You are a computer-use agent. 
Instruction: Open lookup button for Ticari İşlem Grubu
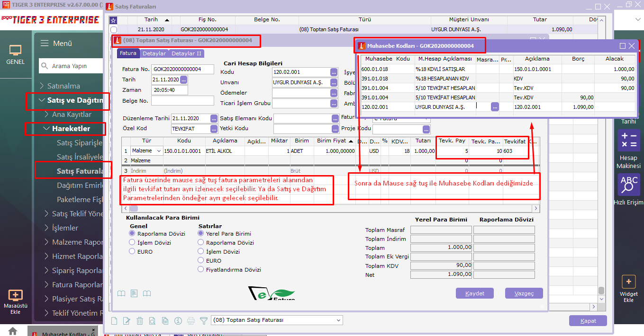pos(334,103)
